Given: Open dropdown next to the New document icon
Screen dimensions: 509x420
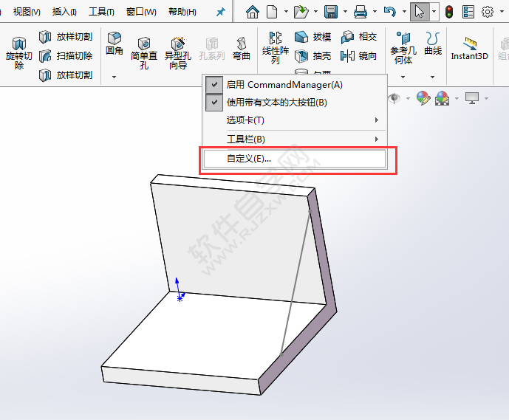Looking at the screenshot, I should [x=286, y=12].
